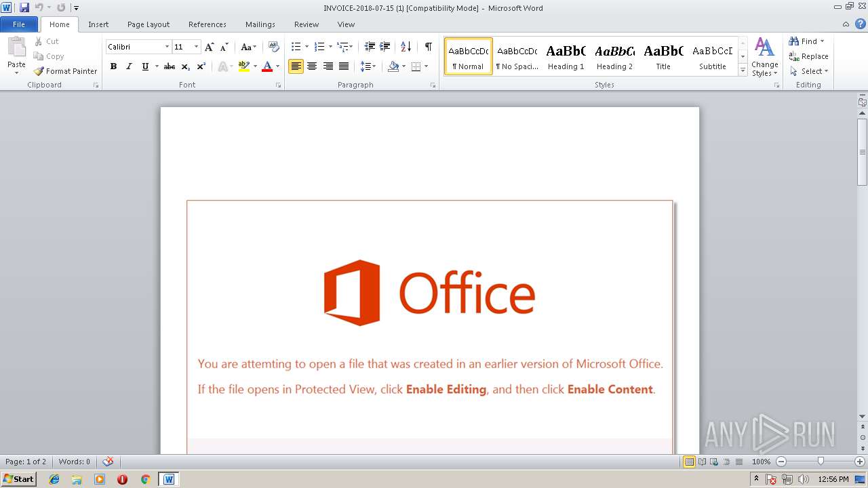
Task: Click the Words: 0 status indicator
Action: [x=75, y=462]
